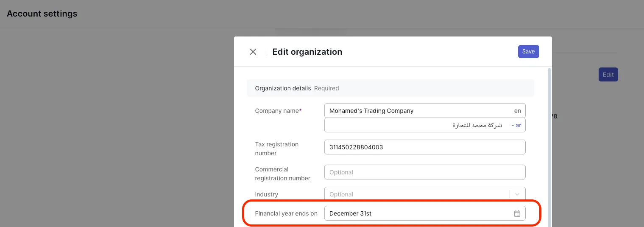Viewport: 644px width, 227px height.
Task: Select the Tax registration number input
Action: 424,147
